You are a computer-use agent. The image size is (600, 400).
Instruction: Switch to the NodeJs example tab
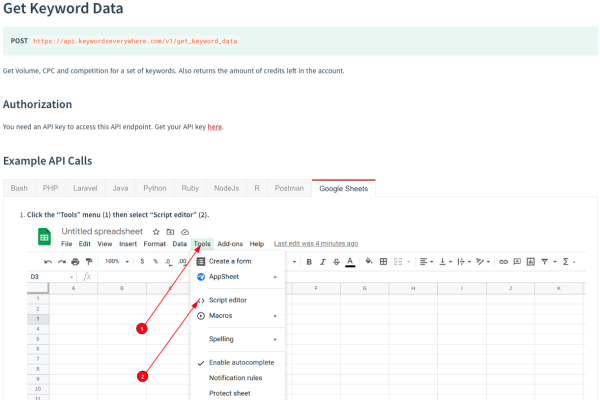coord(227,188)
